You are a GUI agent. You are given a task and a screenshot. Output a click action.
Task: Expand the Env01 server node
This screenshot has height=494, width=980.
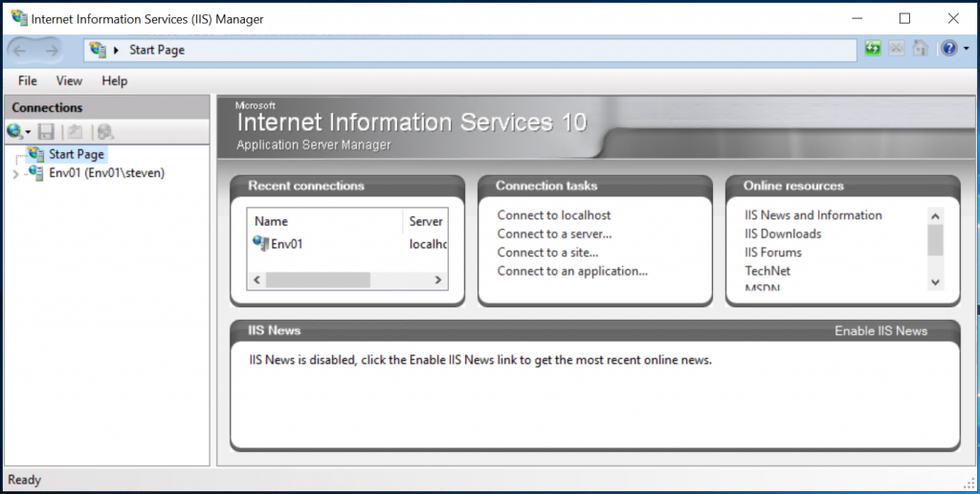15,174
